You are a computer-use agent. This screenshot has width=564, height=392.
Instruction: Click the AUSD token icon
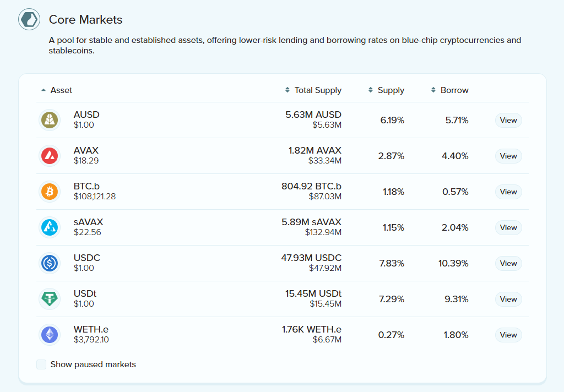tap(50, 120)
